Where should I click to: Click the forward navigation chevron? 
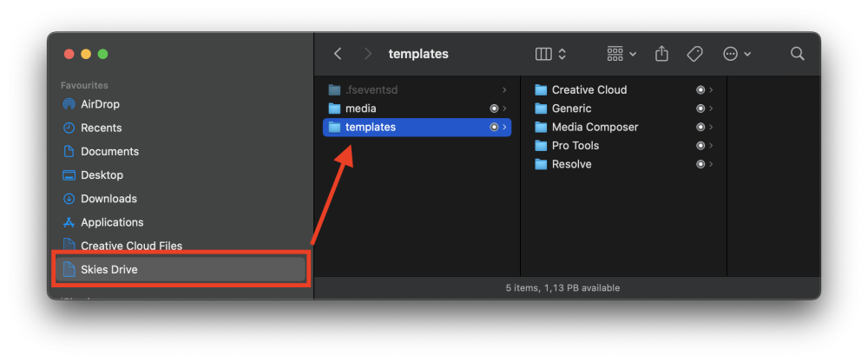click(x=368, y=54)
